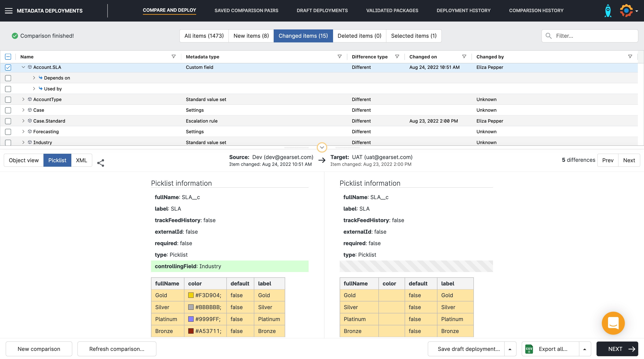Image resolution: width=644 pixels, height=359 pixels.
Task: Toggle the select-all checkbox in table header
Action: coord(8,56)
